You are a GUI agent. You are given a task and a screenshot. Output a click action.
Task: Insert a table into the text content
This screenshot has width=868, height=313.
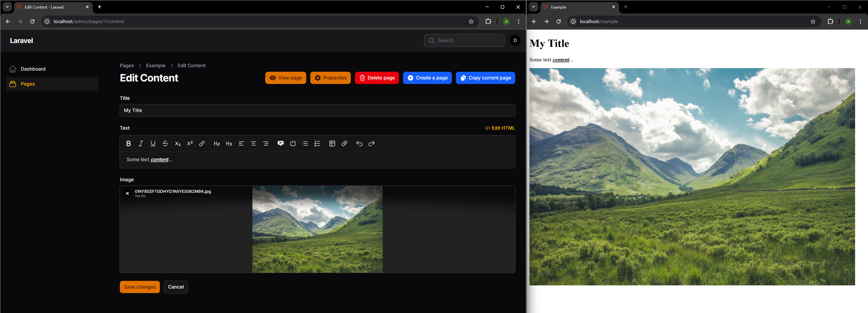coord(332,143)
